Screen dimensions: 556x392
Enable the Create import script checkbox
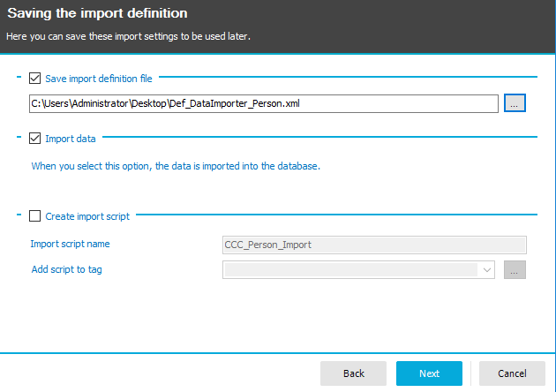(x=35, y=215)
